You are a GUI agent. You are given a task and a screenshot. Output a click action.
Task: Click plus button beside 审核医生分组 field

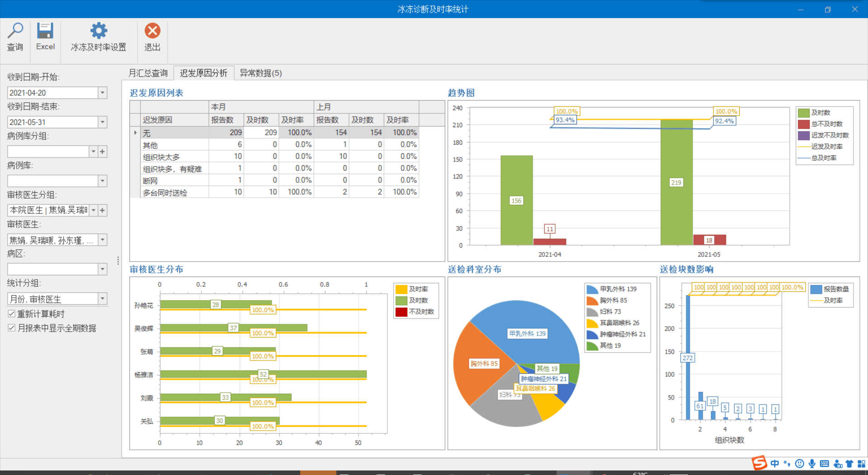coord(103,210)
